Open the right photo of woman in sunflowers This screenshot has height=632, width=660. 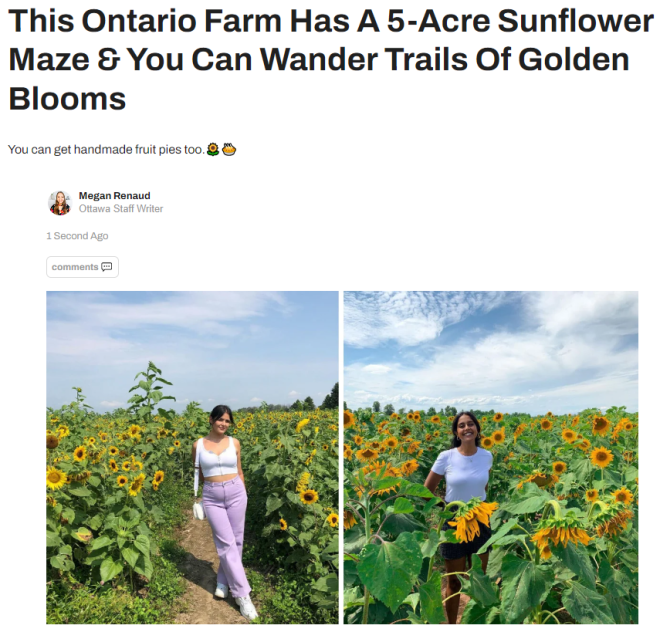click(x=491, y=457)
